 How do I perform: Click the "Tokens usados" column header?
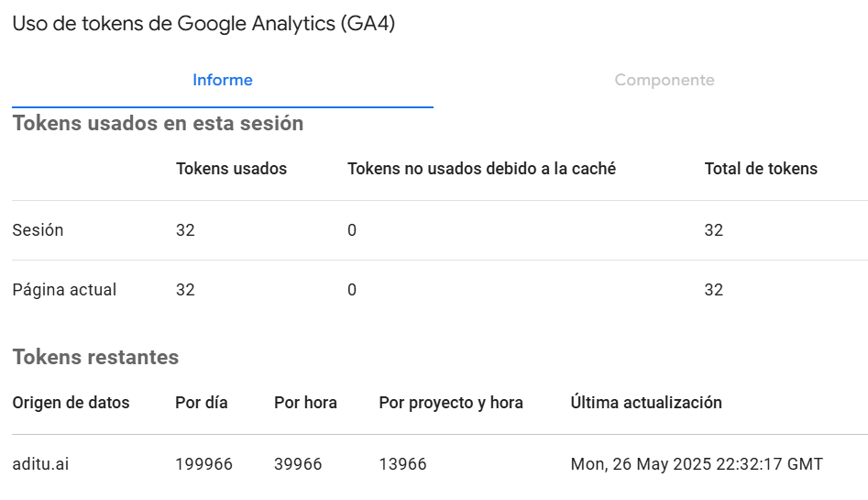[x=231, y=169]
